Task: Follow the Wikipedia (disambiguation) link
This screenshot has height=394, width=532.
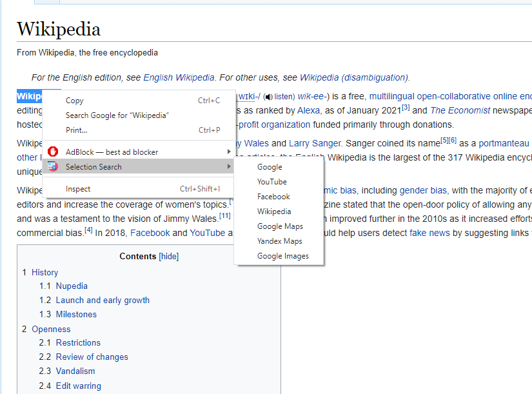Action: tap(354, 77)
